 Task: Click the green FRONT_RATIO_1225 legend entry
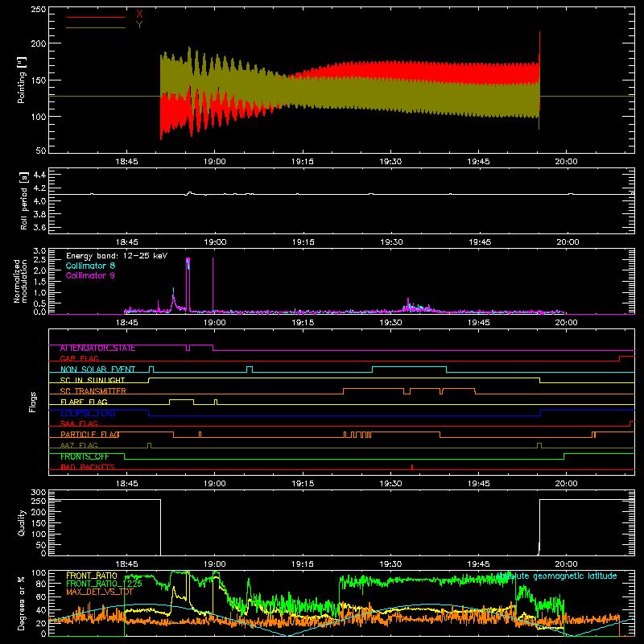tap(105, 584)
